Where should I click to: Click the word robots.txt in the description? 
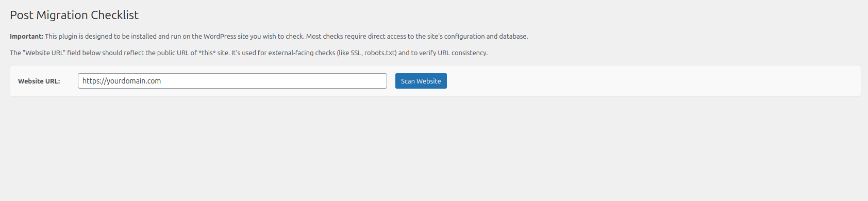[x=380, y=53]
